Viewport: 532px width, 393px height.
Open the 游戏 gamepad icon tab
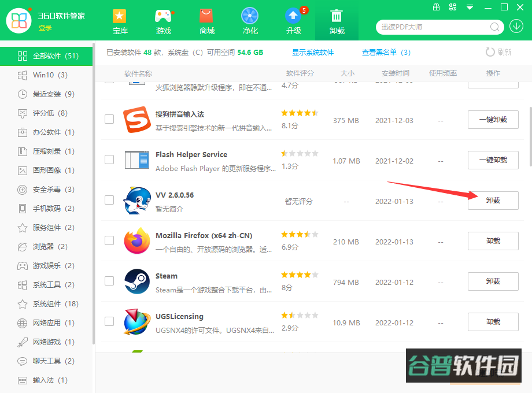[164, 22]
